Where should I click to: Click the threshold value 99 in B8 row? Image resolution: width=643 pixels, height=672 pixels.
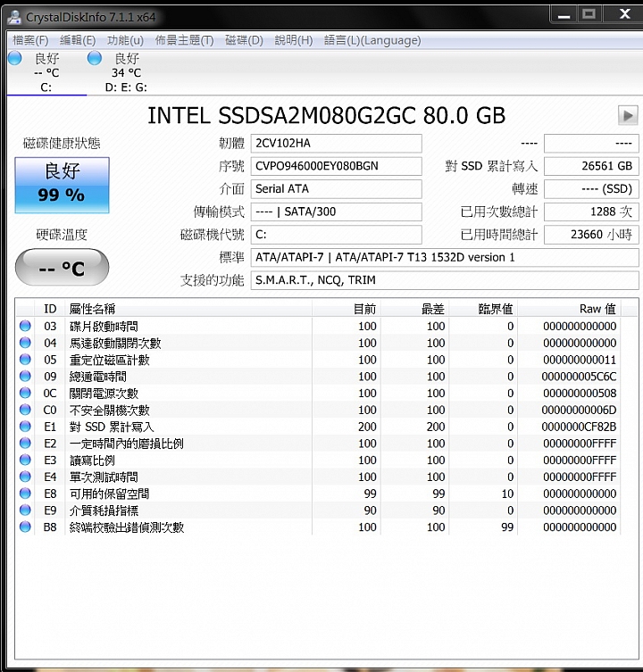coord(507,527)
